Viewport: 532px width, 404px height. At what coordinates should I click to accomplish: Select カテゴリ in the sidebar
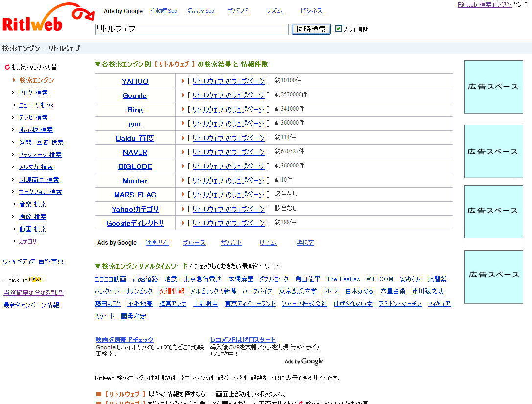click(28, 241)
